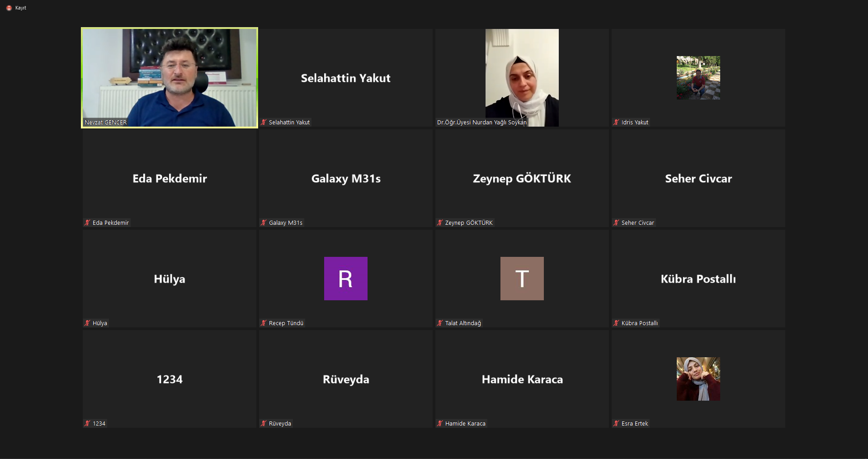The image size is (868, 459).
Task: Select the large Eda Pekdemir tile name
Action: click(170, 179)
